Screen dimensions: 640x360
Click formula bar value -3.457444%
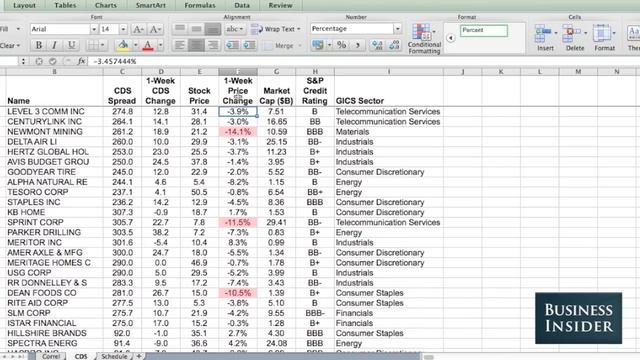click(x=115, y=61)
